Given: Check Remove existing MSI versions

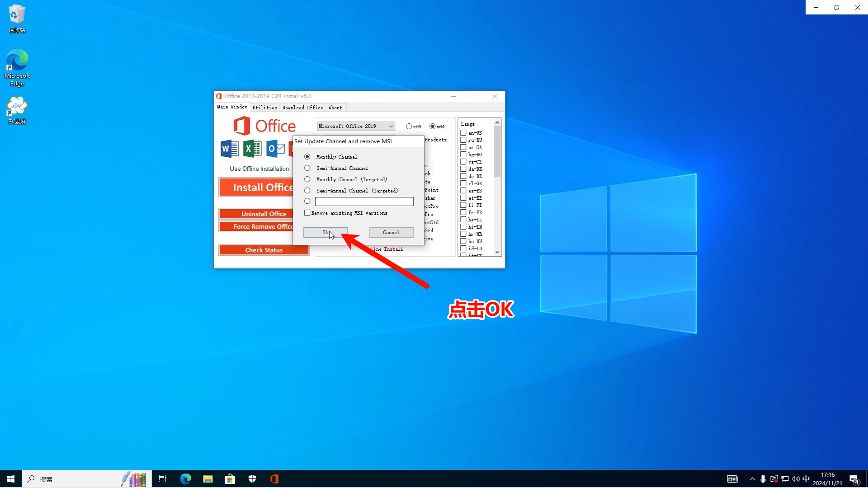Looking at the screenshot, I should pos(307,213).
